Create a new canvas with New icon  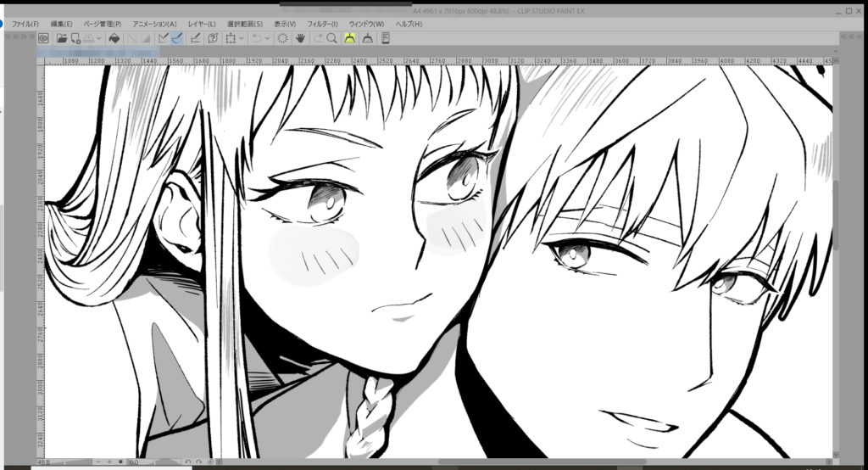[75, 38]
